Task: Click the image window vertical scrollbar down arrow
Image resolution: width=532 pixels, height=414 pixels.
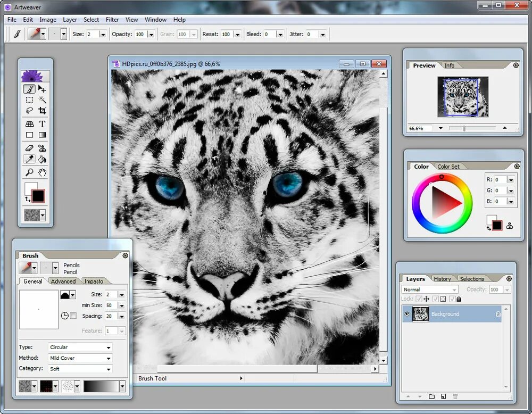Action: coord(384,360)
